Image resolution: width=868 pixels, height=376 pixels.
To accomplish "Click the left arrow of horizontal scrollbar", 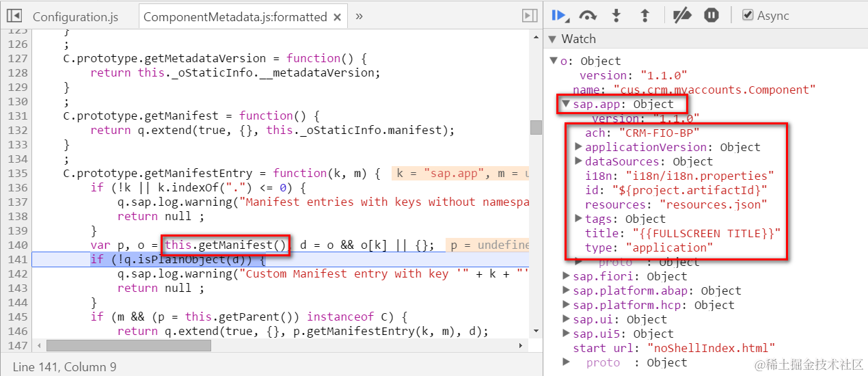I will tap(38, 346).
